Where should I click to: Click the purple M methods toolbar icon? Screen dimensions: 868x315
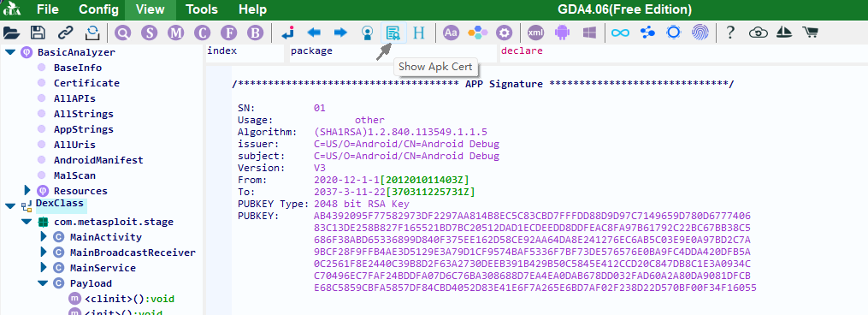pos(176,33)
